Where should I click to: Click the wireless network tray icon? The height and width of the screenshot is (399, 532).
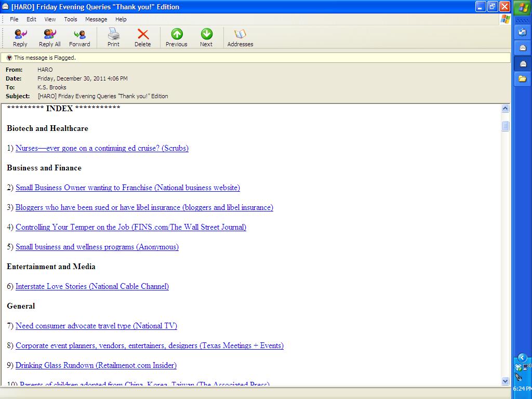[527, 366]
